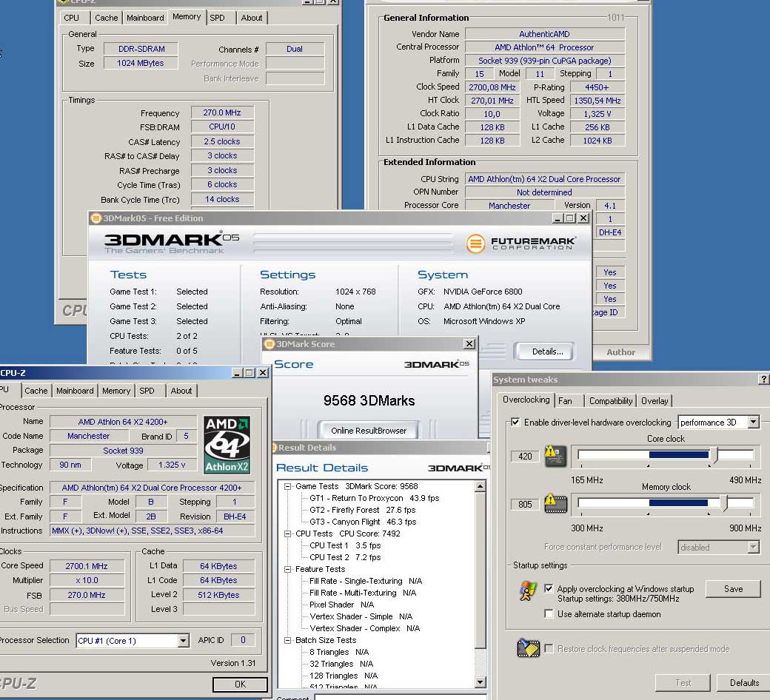Open Mainboard tab in bottom CPU-Z
This screenshot has height=700, width=770.
tap(75, 391)
